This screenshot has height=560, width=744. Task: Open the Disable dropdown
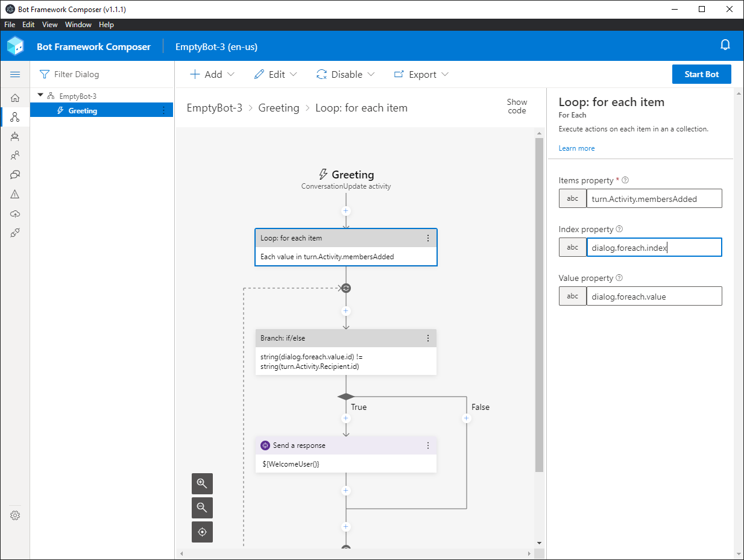345,74
